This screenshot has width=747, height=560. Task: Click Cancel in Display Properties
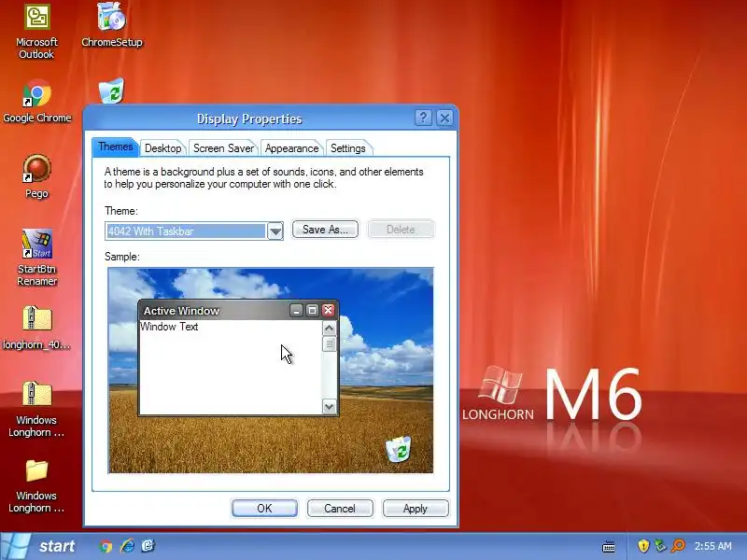tap(340, 509)
